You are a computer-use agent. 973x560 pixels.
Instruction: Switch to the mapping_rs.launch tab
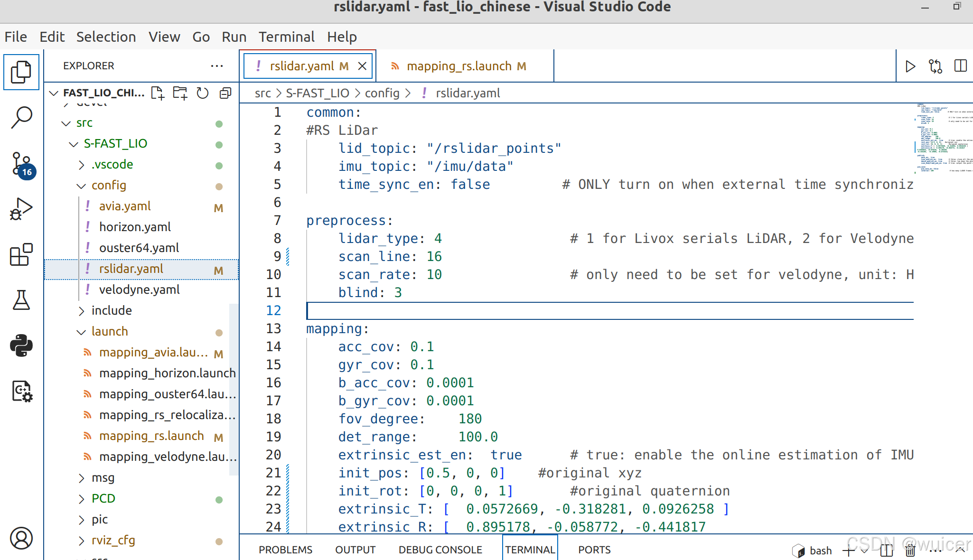point(458,66)
